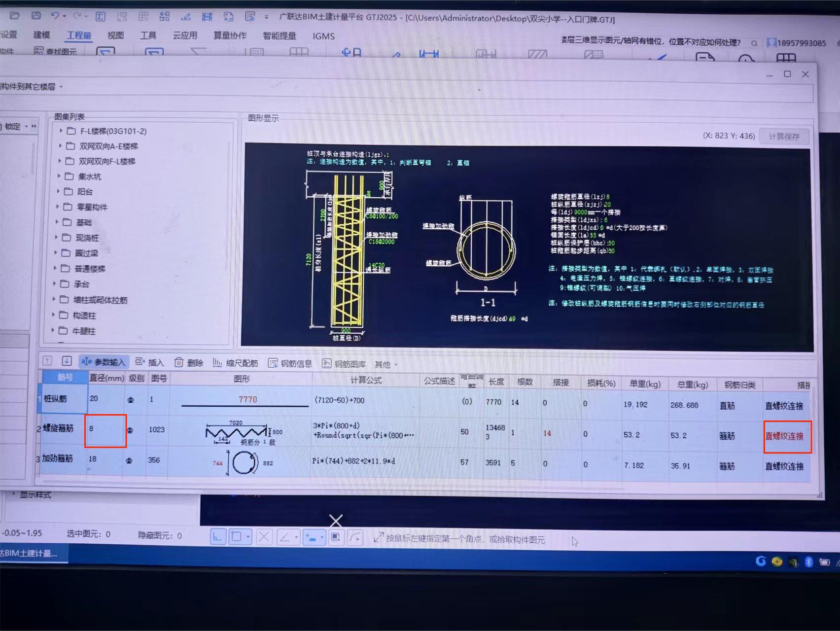
Task: Click the 钢筋图库 rebar library button
Action: (x=344, y=364)
